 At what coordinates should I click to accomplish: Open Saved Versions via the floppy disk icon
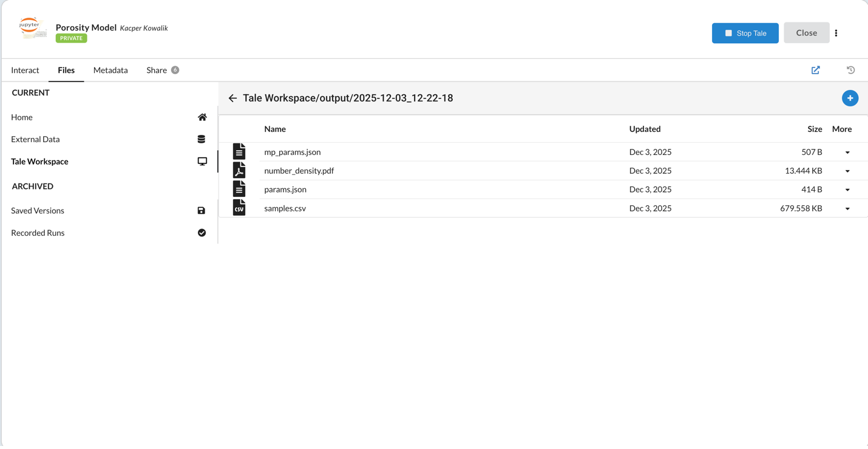201,210
